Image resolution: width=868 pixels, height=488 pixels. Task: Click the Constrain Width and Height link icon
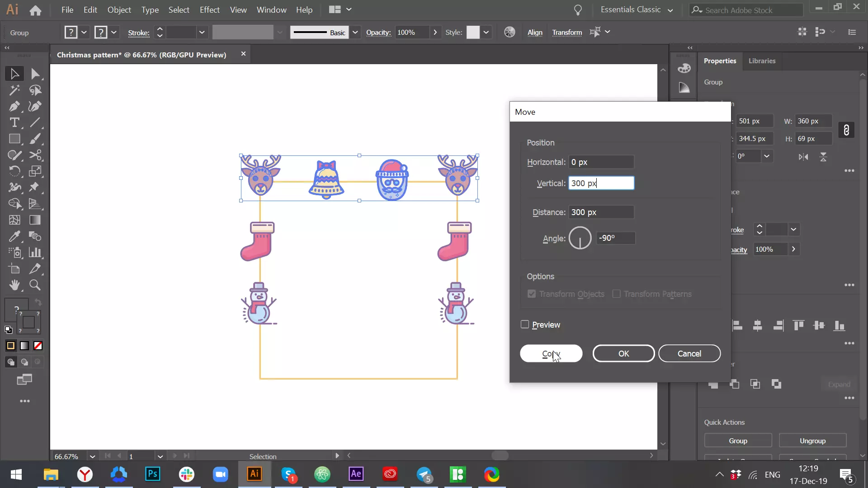click(846, 130)
